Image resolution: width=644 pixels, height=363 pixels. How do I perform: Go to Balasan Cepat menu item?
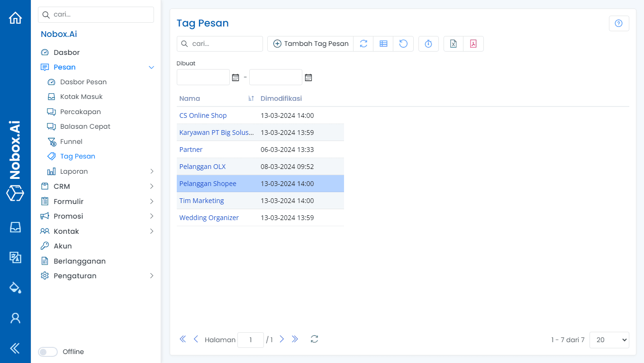pyautogui.click(x=85, y=126)
